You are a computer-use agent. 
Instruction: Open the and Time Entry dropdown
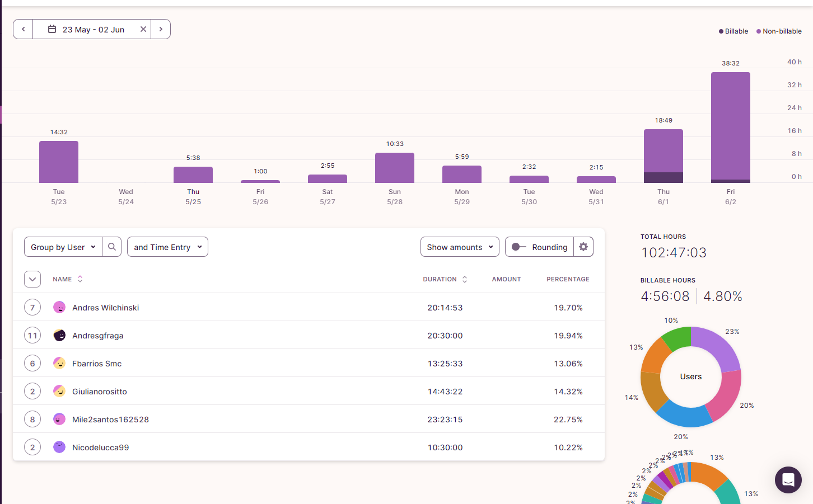click(x=167, y=247)
